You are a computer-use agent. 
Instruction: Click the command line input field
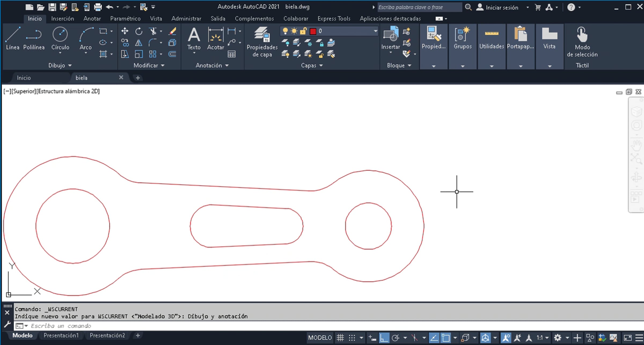click(x=188, y=326)
